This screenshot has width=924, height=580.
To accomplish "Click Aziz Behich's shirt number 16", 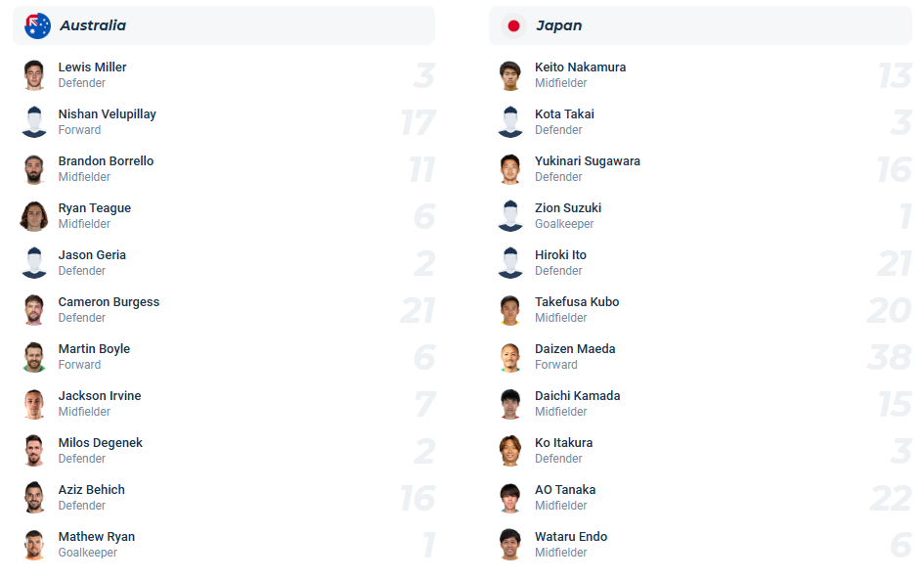I will coord(418,498).
